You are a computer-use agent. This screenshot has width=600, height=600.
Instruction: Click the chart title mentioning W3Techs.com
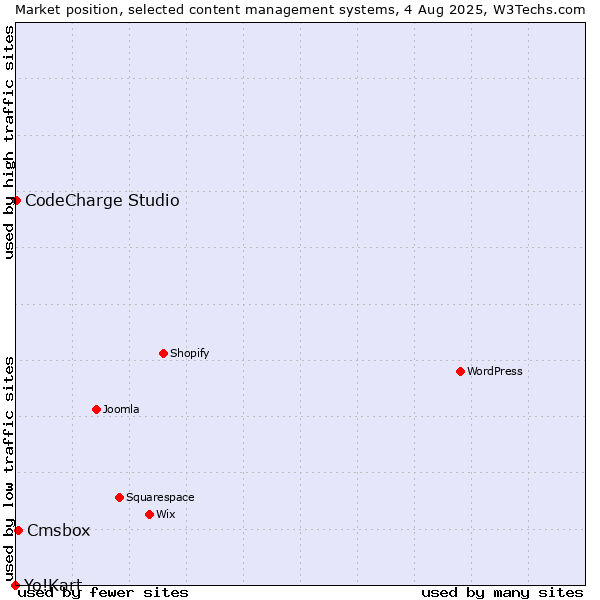tap(300, 10)
